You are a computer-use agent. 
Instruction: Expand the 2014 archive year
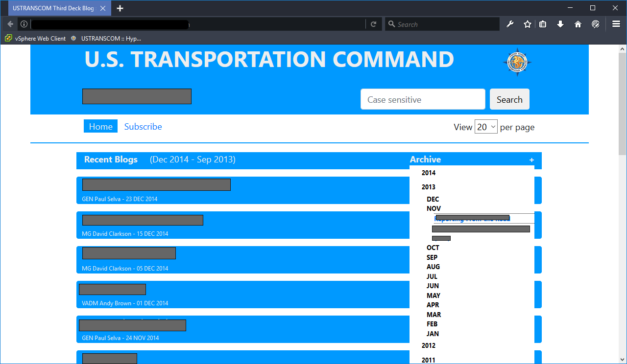click(x=429, y=173)
